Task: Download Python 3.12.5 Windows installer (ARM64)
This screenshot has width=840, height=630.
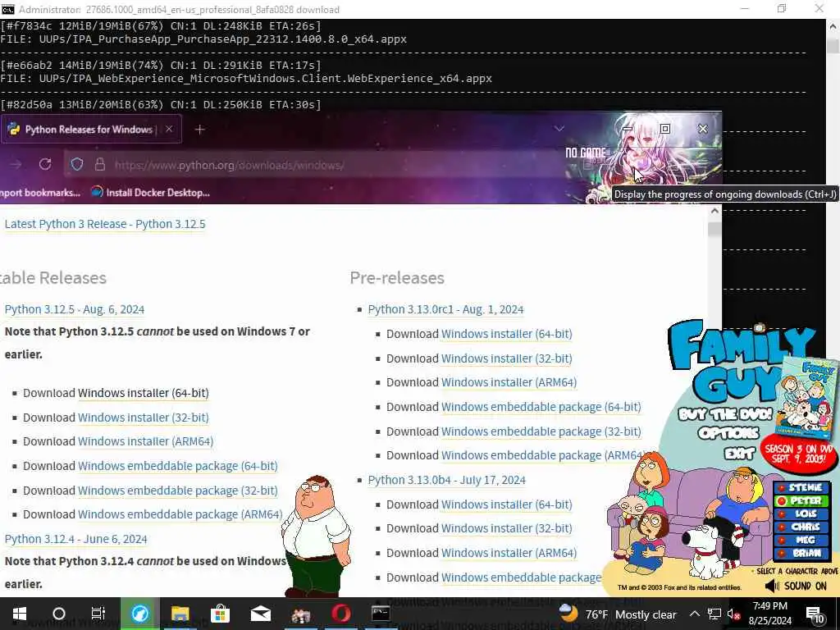Action: pyautogui.click(x=146, y=441)
